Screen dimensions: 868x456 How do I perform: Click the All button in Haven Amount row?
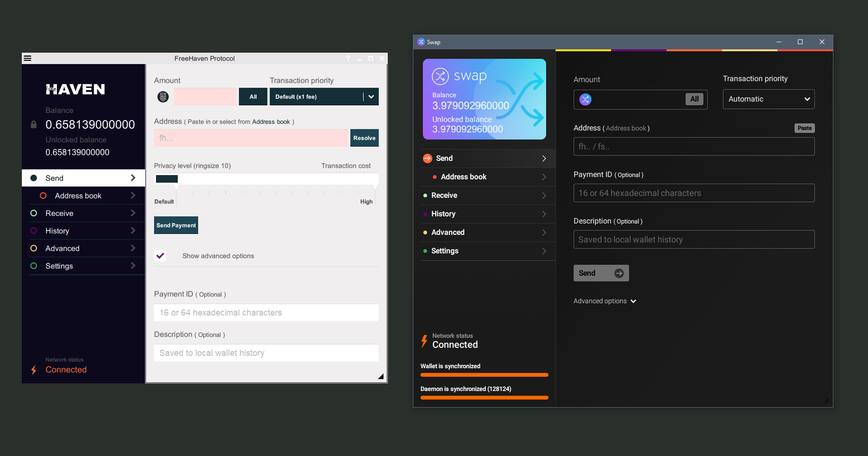point(253,97)
